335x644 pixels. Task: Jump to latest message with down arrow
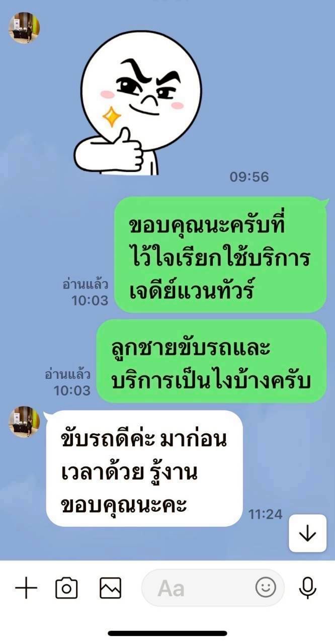[307, 534]
